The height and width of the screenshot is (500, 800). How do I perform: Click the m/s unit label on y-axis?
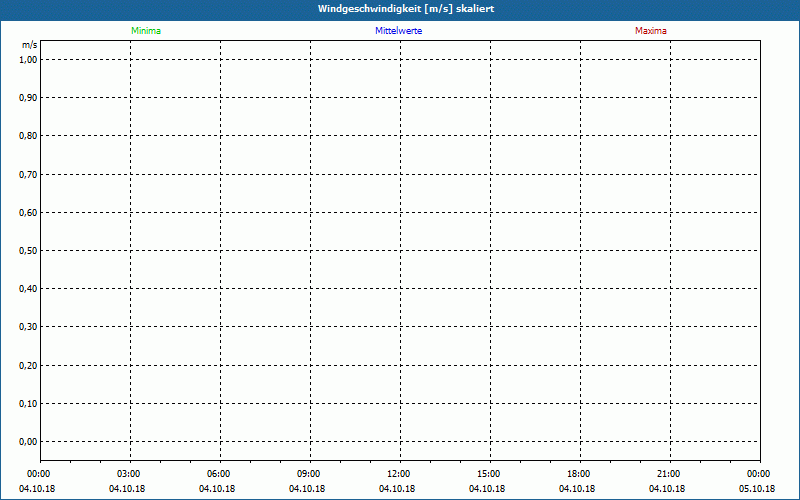[30, 46]
